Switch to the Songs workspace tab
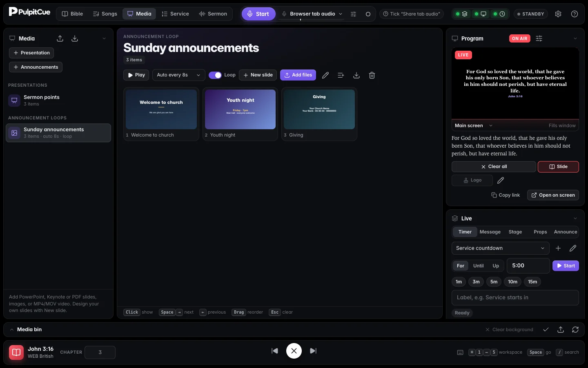 pos(105,14)
